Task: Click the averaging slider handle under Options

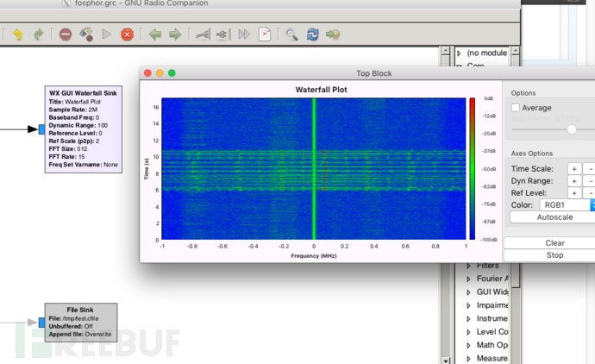Action: point(571,129)
